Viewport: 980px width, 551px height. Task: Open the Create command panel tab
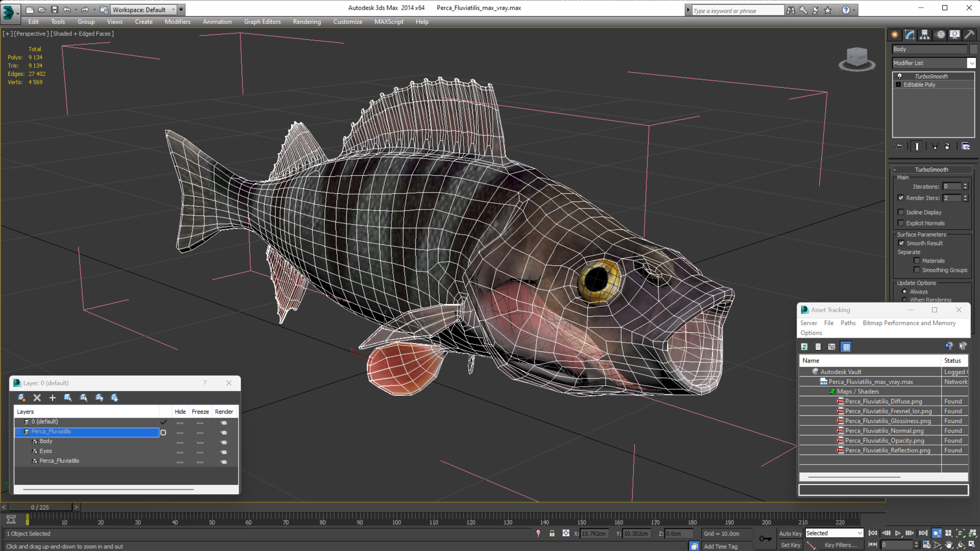pos(895,35)
